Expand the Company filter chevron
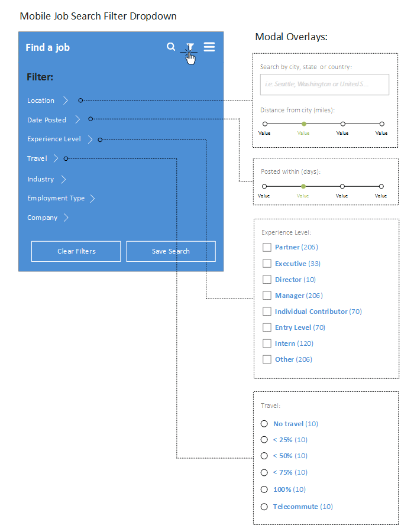The width and height of the screenshot is (414, 532). (x=66, y=218)
